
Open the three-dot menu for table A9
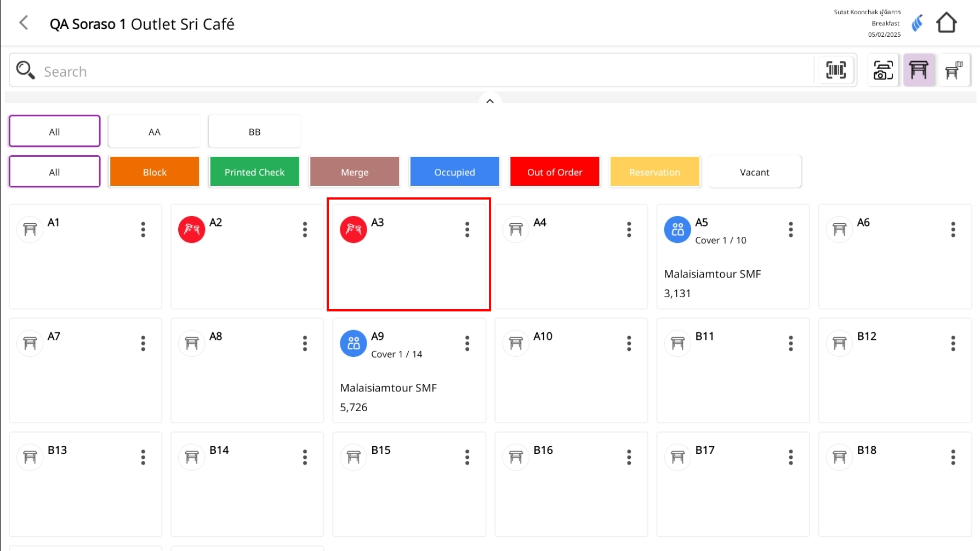(x=467, y=343)
